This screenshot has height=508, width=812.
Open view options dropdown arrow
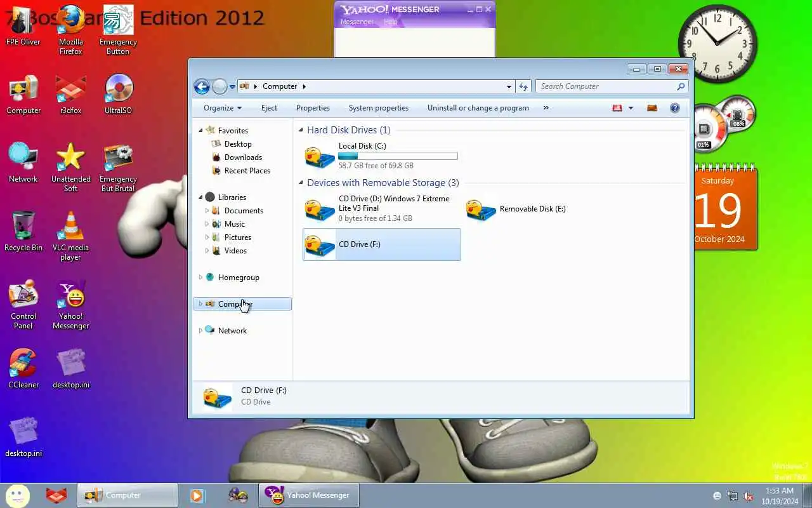click(x=631, y=108)
